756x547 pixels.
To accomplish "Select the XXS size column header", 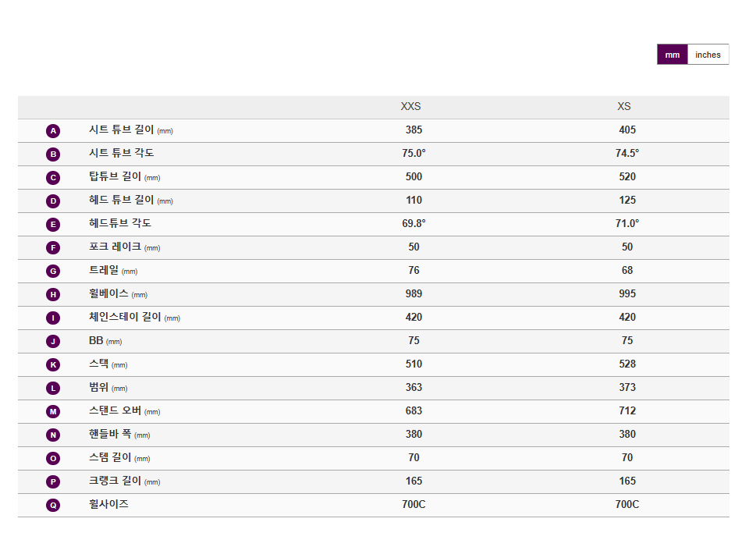I will pos(411,106).
